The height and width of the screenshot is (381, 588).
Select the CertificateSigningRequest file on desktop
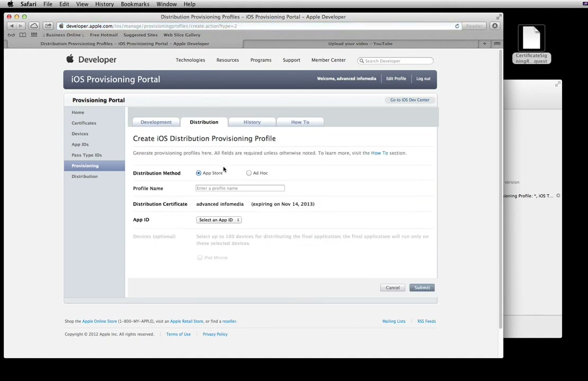click(531, 44)
